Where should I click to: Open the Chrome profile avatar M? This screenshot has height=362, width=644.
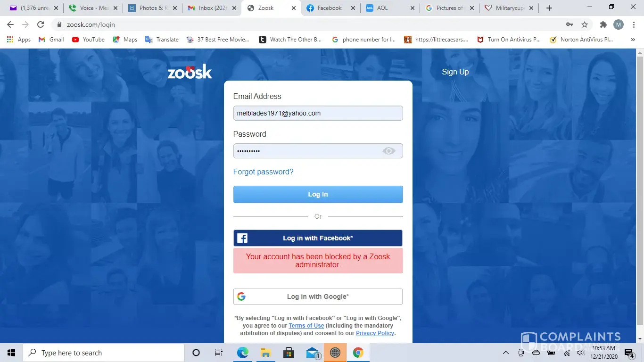619,25
